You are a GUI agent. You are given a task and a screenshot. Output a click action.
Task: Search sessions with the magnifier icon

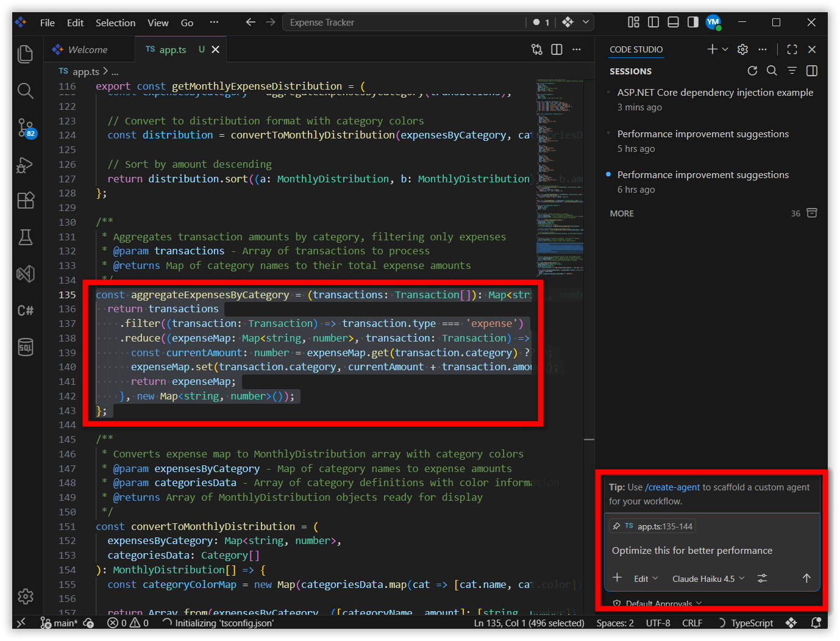(772, 71)
